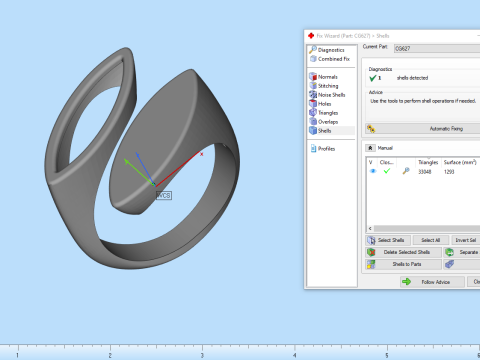Collapse the Manual section

coord(370,148)
